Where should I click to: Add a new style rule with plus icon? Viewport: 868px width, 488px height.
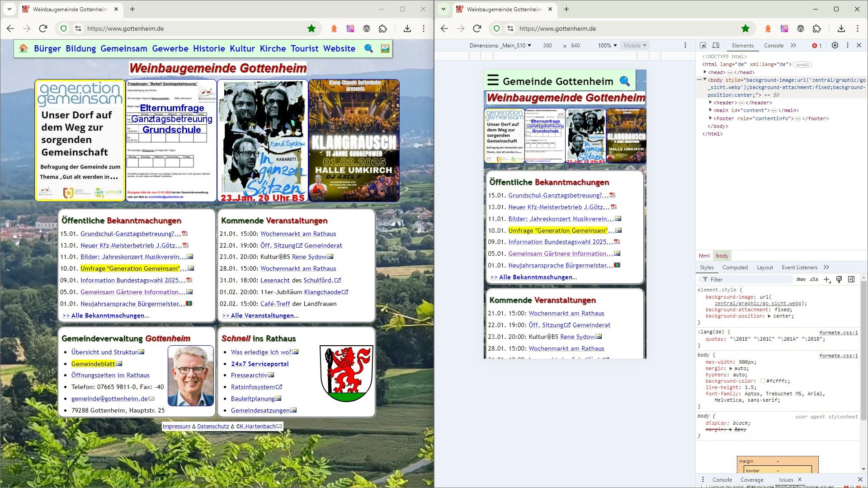pyautogui.click(x=827, y=279)
